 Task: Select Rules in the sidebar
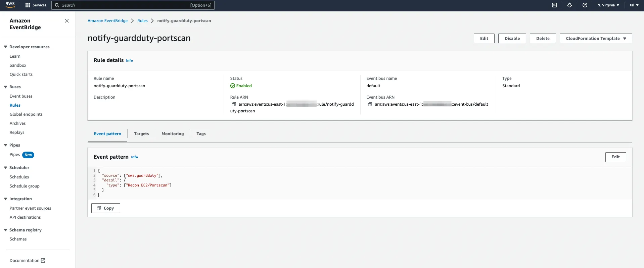pos(15,105)
